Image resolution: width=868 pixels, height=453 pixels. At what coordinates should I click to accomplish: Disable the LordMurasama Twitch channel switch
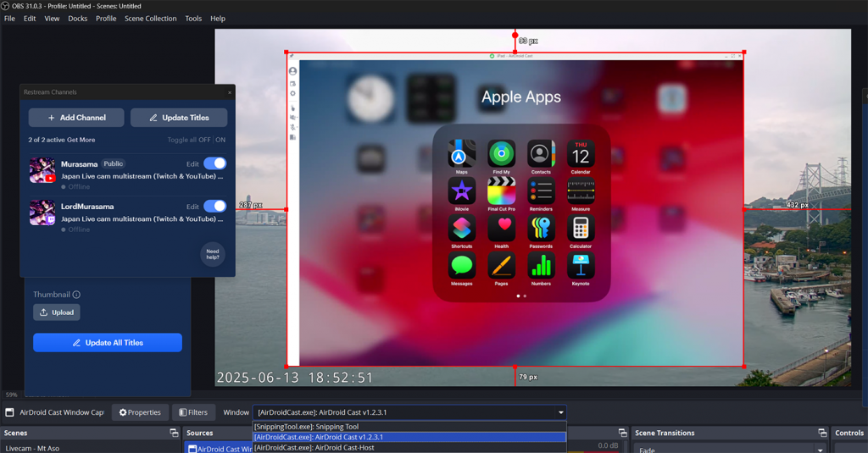pos(214,206)
